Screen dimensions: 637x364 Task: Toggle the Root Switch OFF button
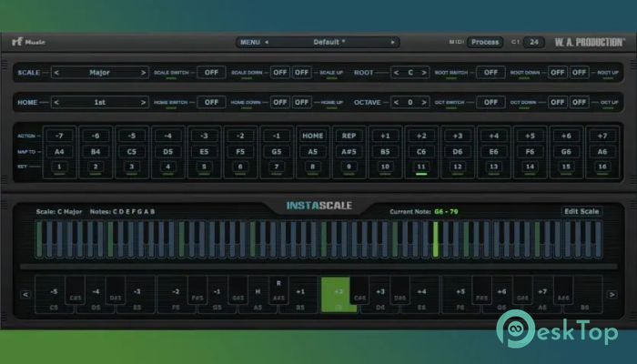tap(490, 72)
